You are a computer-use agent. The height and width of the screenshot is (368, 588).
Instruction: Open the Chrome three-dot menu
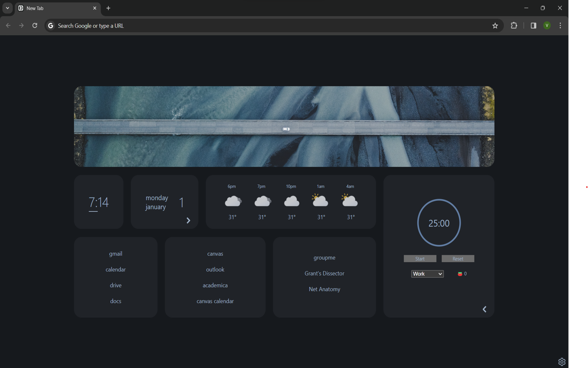560,26
